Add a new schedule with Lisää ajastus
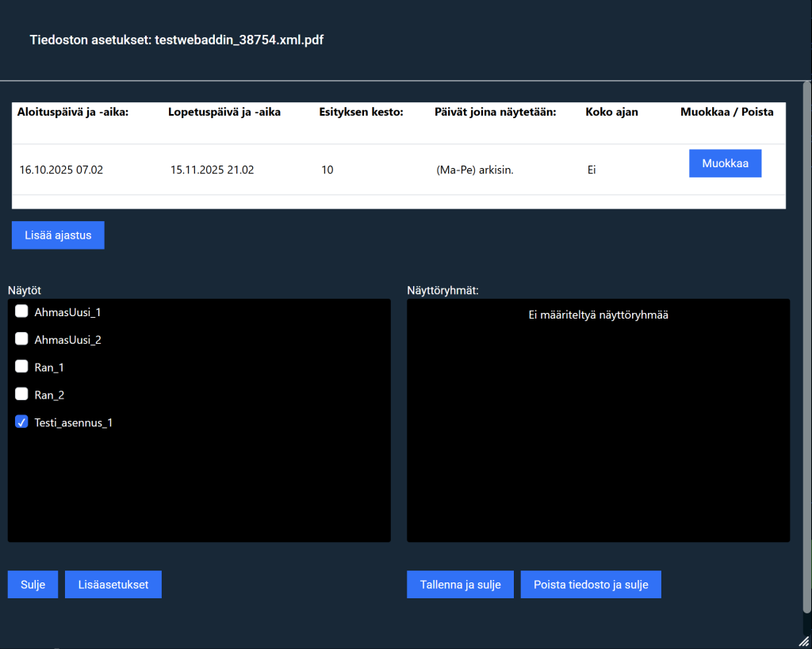812x649 pixels. point(58,235)
